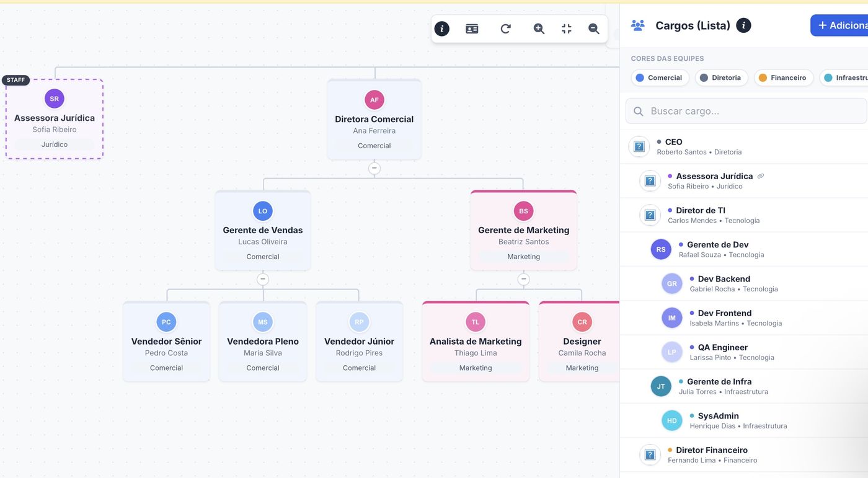Screen dimensions: 868x478
Task: Filter by the Comercial team chip
Action: point(660,77)
